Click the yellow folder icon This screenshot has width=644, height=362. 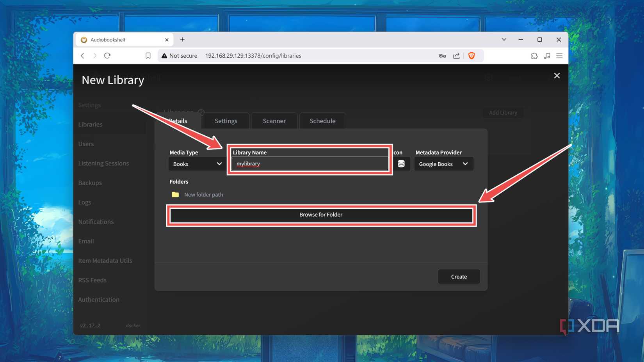coord(175,194)
